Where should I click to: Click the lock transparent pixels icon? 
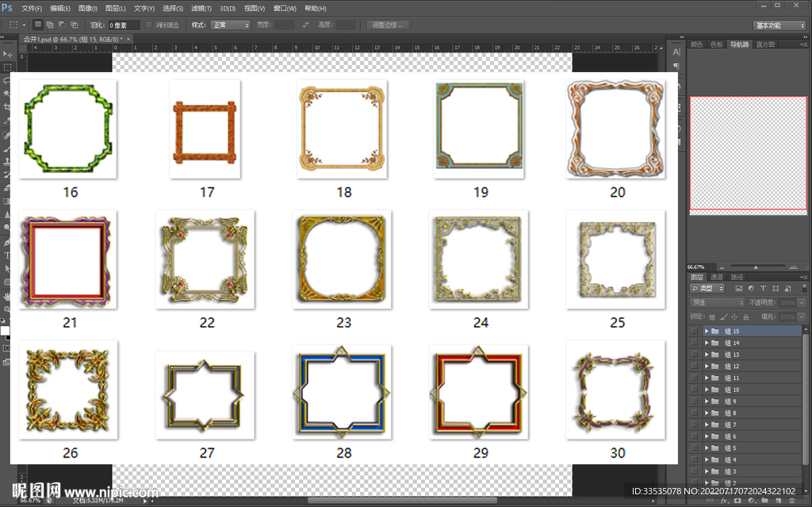coord(711,317)
